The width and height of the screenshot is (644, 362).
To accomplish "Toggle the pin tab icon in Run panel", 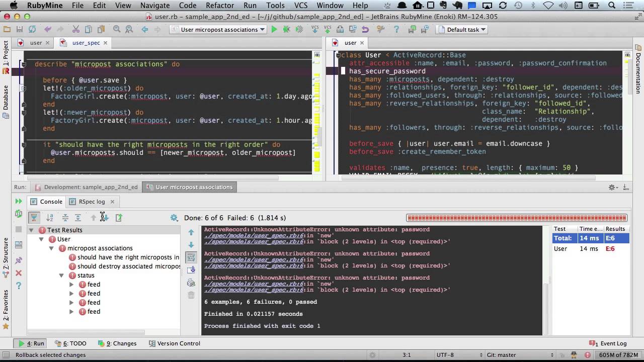I will point(19,260).
